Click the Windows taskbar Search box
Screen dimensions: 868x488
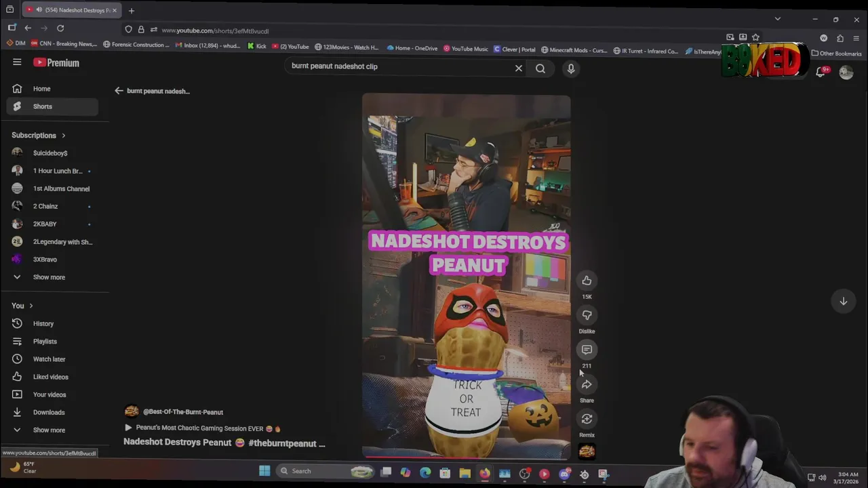(x=325, y=471)
